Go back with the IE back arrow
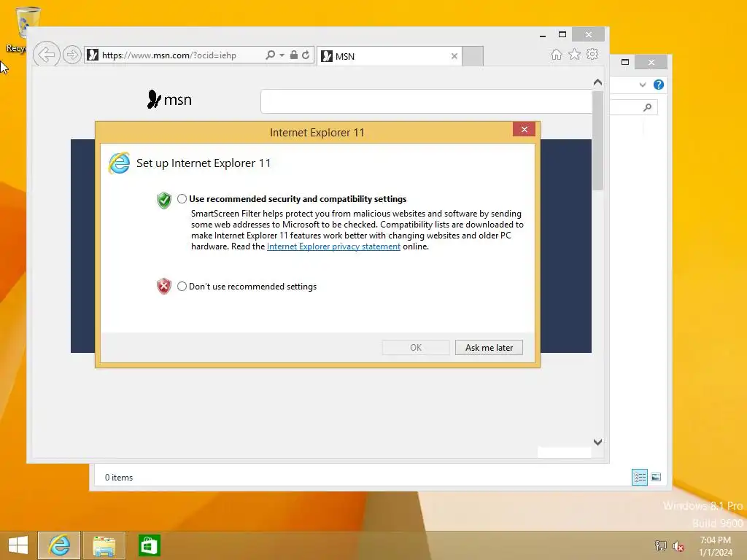The image size is (747, 560). coord(46,55)
